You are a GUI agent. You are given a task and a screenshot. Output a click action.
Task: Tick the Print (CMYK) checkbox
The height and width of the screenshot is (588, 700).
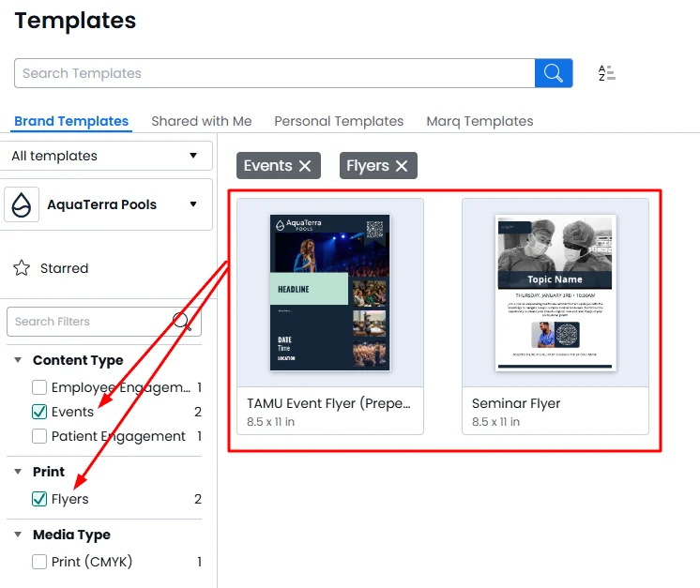click(39, 562)
